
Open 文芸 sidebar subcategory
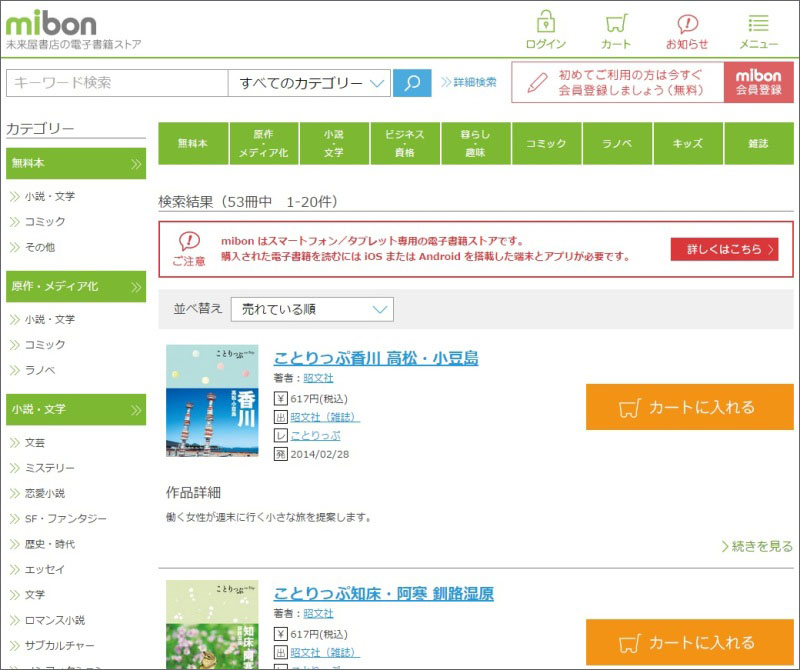coord(35,442)
